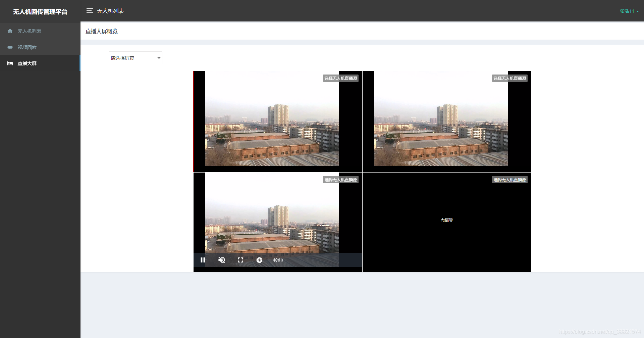
Task: Enter fullscreen on the bottom-left video
Action: pos(240,260)
